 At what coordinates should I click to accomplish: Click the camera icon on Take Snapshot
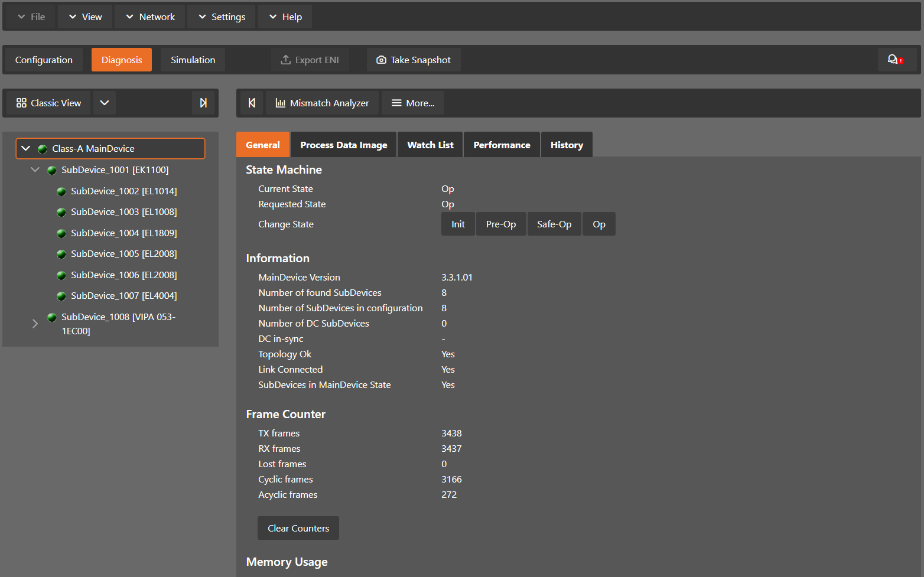point(382,60)
